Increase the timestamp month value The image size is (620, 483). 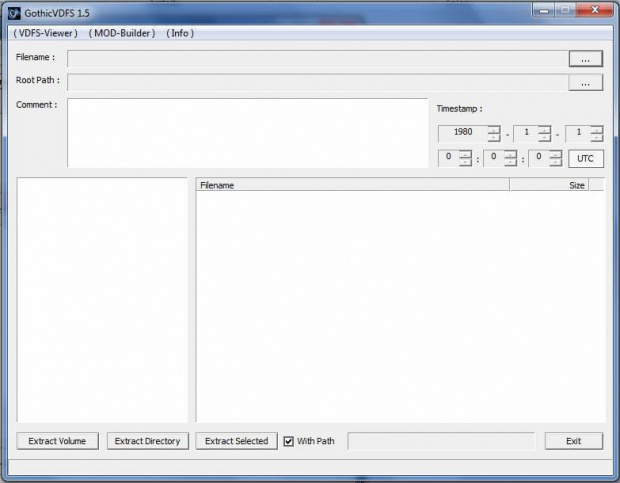[544, 130]
